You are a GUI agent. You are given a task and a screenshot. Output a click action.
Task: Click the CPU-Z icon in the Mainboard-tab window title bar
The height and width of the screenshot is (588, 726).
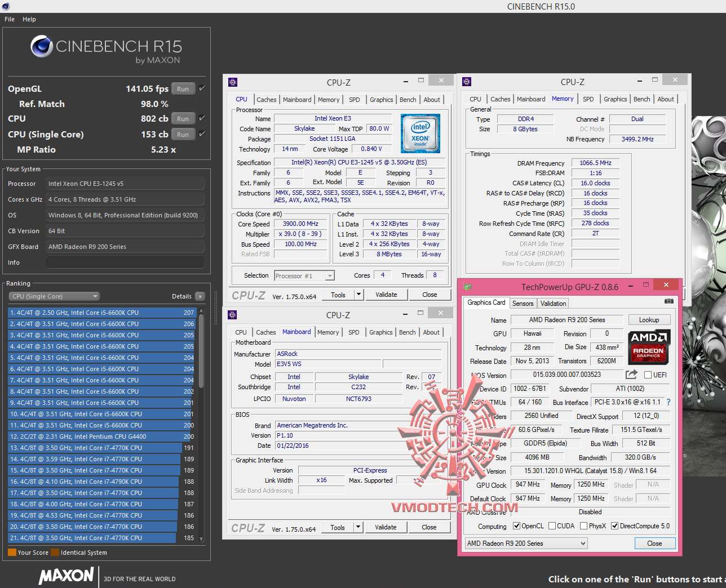(232, 315)
